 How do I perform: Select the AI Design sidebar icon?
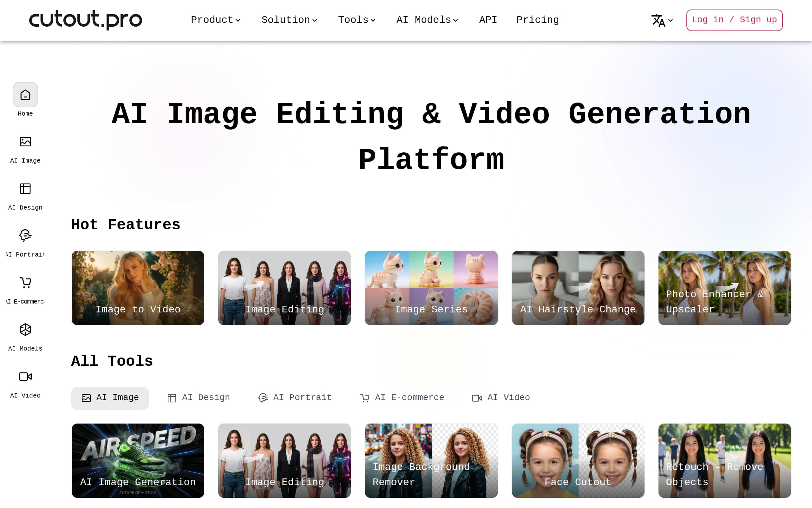coord(25,189)
